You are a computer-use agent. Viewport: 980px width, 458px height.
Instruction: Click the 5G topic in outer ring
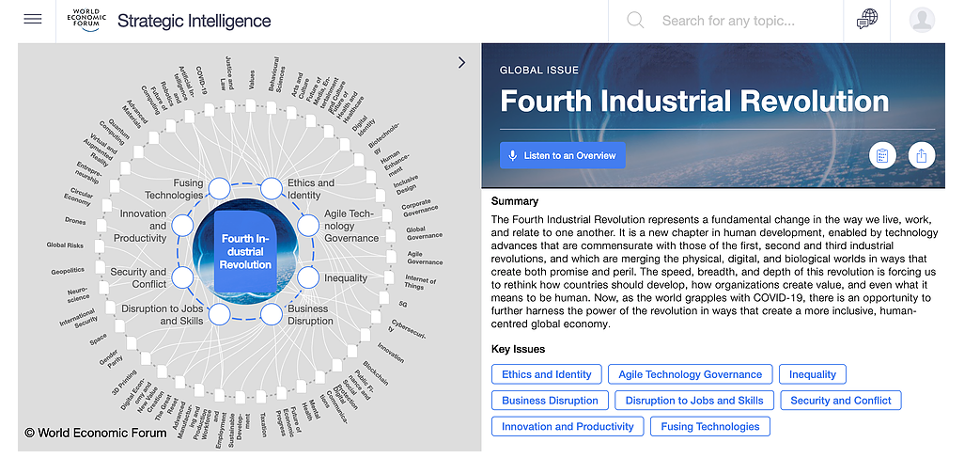click(x=402, y=304)
